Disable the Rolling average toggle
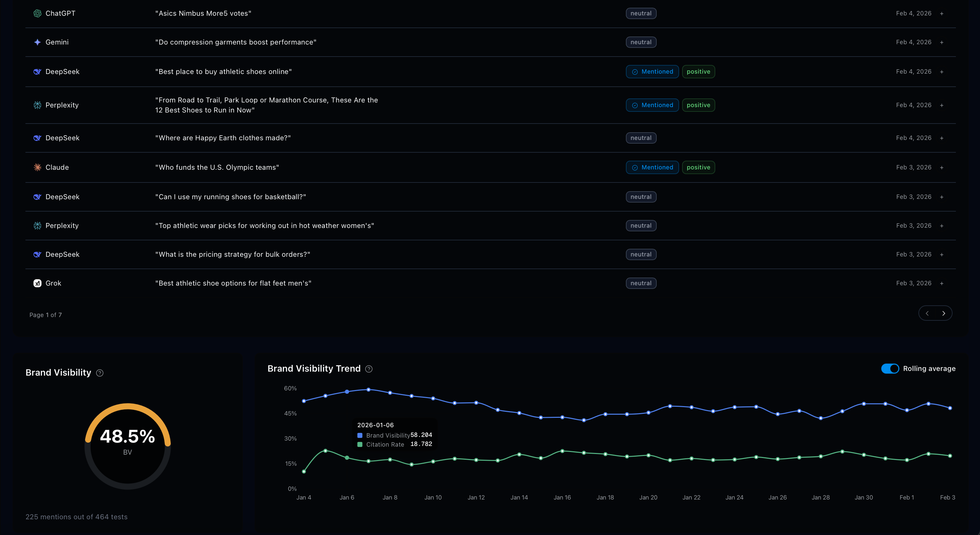This screenshot has height=535, width=980. [x=890, y=368]
